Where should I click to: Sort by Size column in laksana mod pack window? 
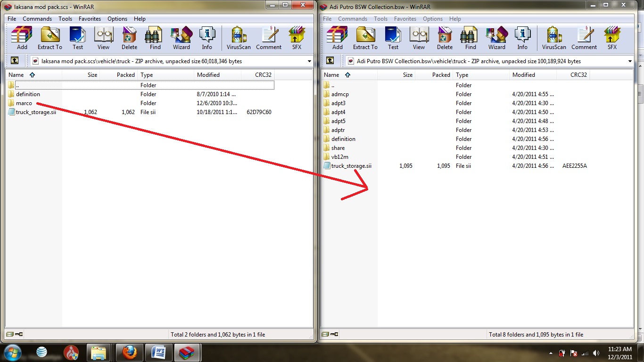[81, 75]
